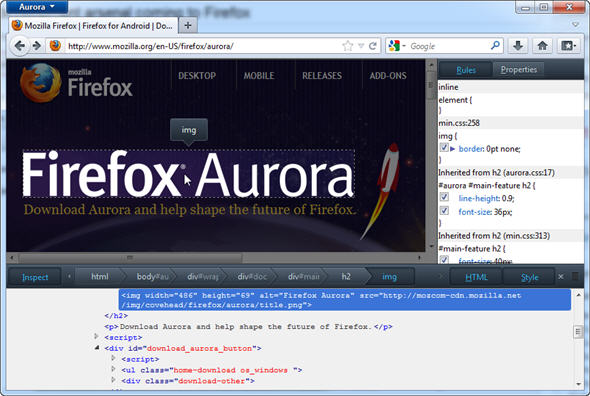This screenshot has width=590, height=396.
Task: Open the RELEASES nav item
Action: 322,76
